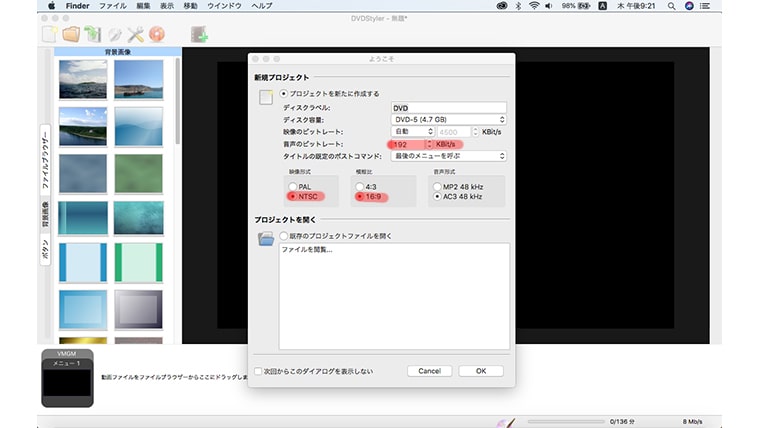760x428 pixels.
Task: Select the cloudy harbor background thumbnail
Action: click(x=83, y=79)
